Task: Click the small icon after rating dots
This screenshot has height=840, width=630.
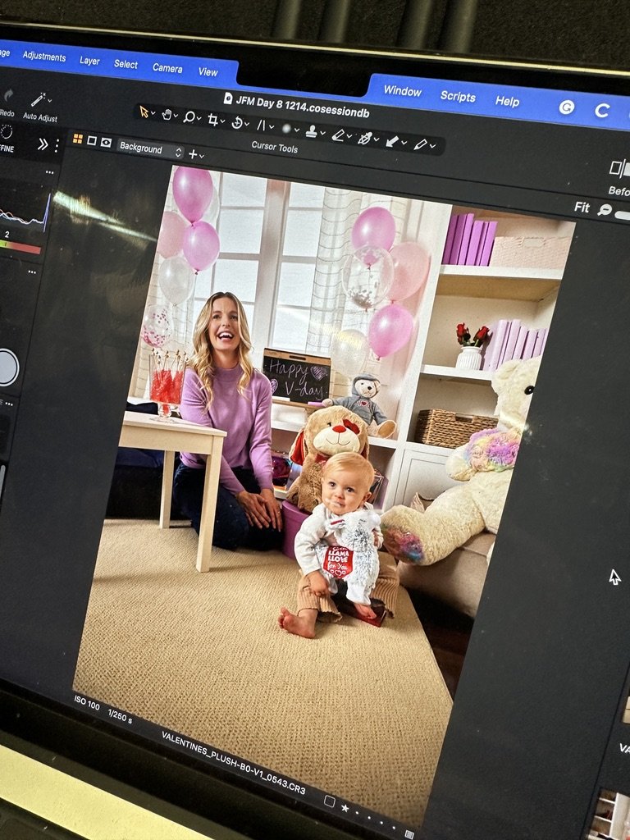Action: [409, 834]
